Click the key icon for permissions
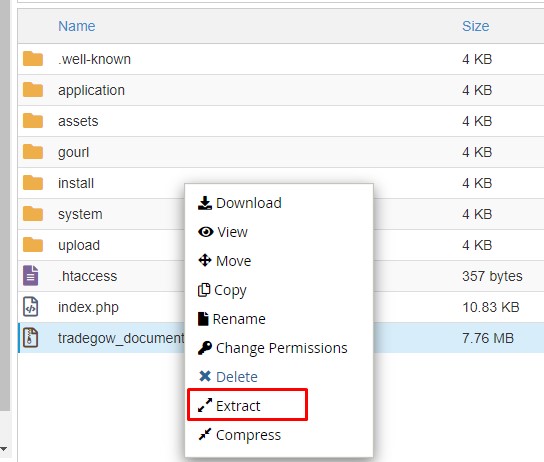 pyautogui.click(x=205, y=348)
